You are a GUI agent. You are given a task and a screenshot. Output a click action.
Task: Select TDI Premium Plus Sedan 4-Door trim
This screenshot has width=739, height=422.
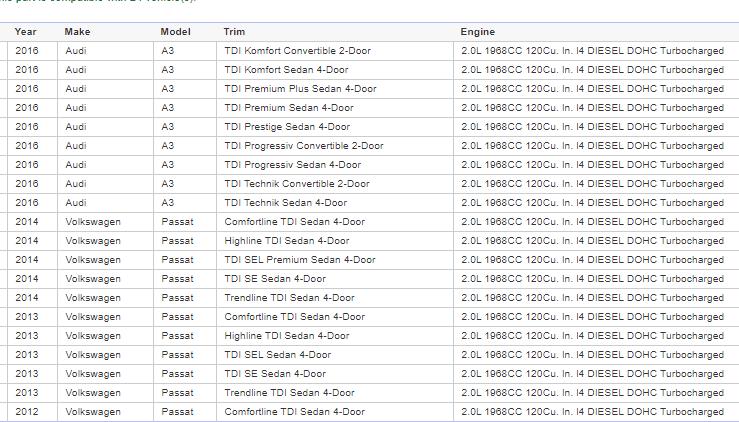[300, 89]
